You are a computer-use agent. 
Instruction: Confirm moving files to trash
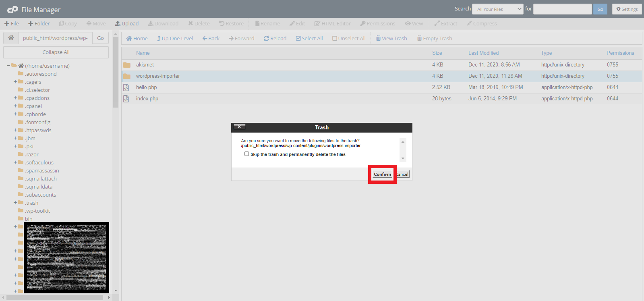[382, 174]
